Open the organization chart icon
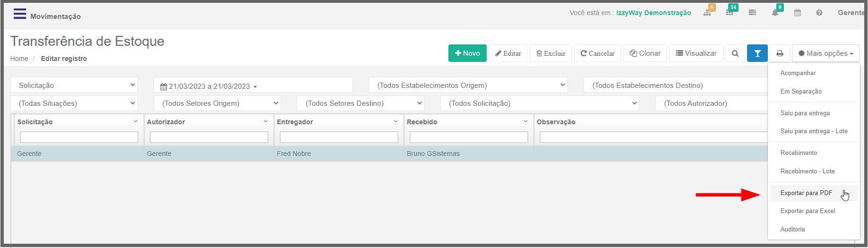 [x=707, y=13]
